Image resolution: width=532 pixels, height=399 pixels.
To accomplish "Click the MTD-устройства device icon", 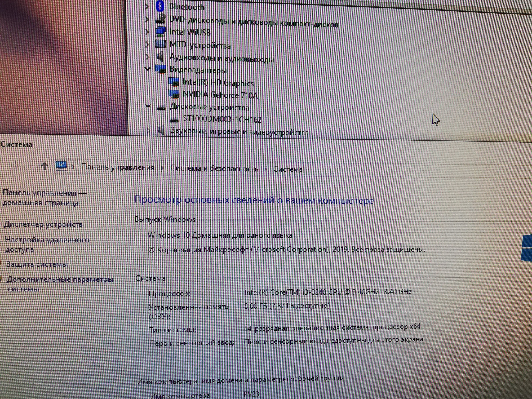I will 160,44.
